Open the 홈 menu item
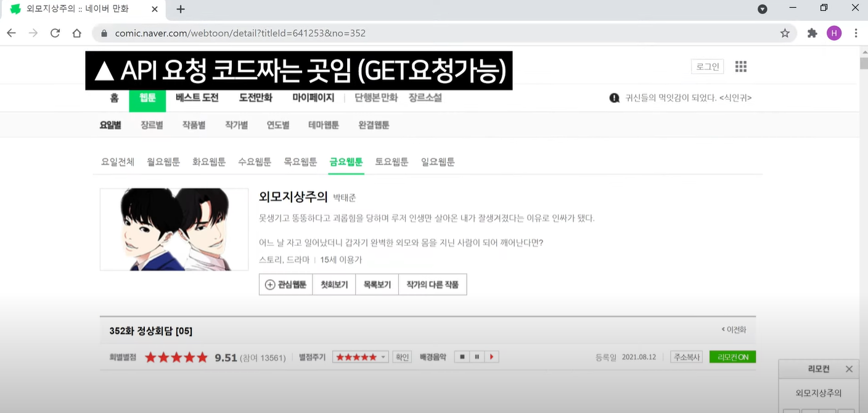868x413 pixels. 114,98
